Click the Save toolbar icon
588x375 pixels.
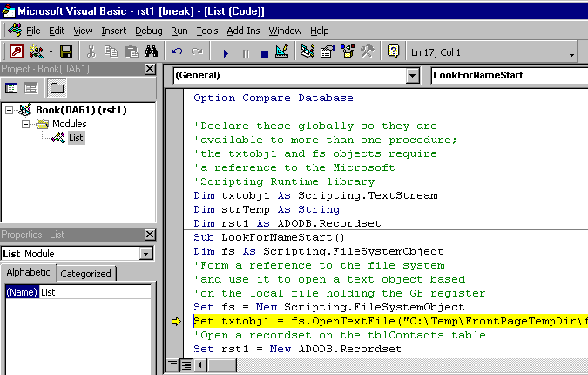pyautogui.click(x=66, y=52)
